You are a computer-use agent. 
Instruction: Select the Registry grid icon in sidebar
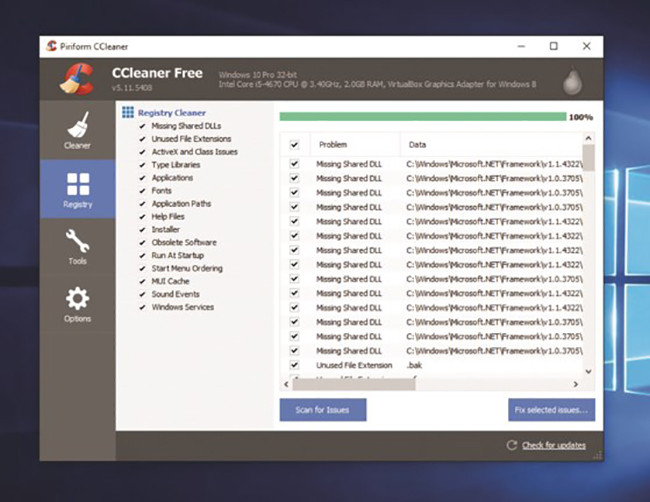(x=77, y=187)
